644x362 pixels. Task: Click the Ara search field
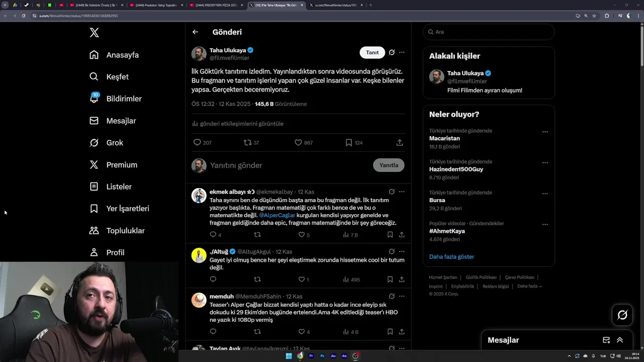(x=489, y=32)
